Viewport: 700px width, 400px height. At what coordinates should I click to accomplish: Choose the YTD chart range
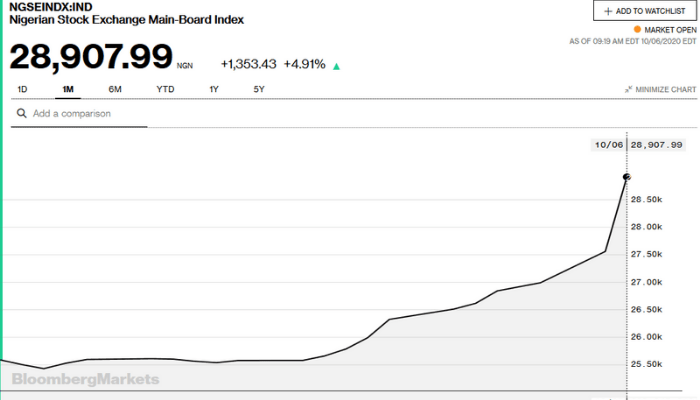point(165,89)
